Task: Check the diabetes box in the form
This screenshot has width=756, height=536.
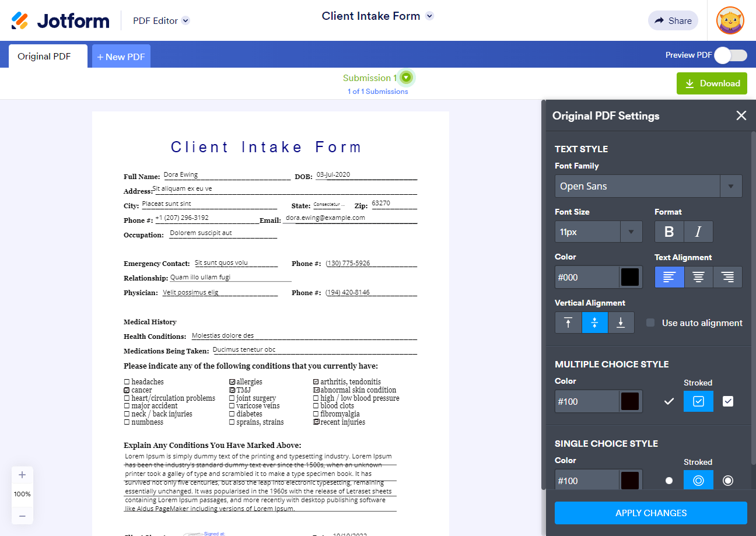Action: 232,414
